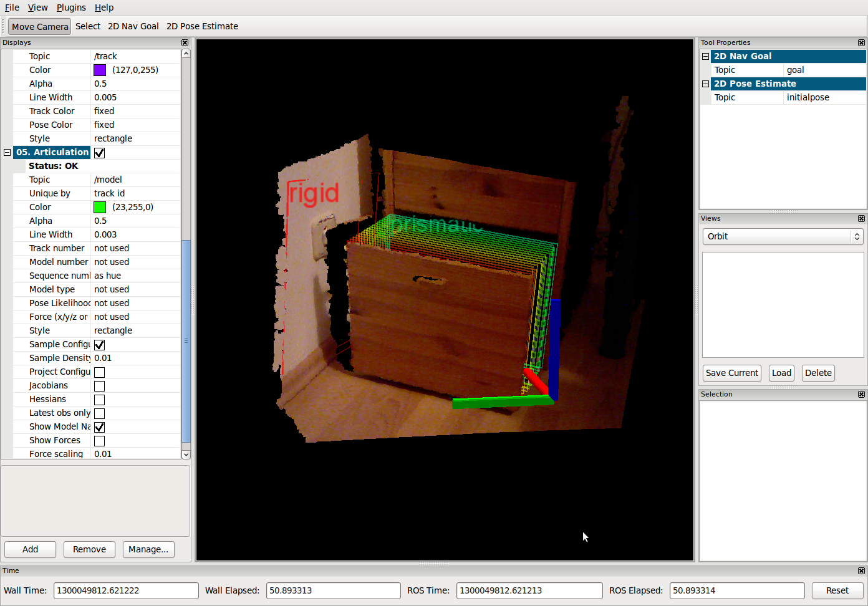Toggle the Jacobians checkbox

[x=100, y=386]
